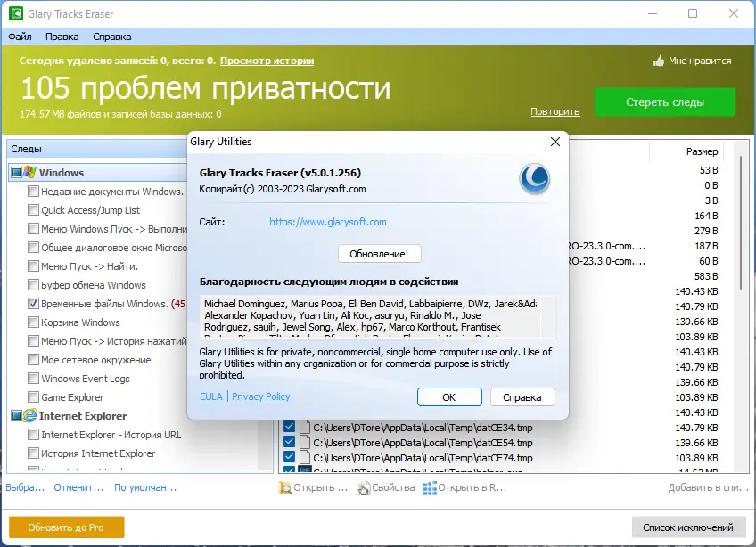Enable Мое сетевое окружение checkbox
The height and width of the screenshot is (547, 756).
(x=33, y=360)
